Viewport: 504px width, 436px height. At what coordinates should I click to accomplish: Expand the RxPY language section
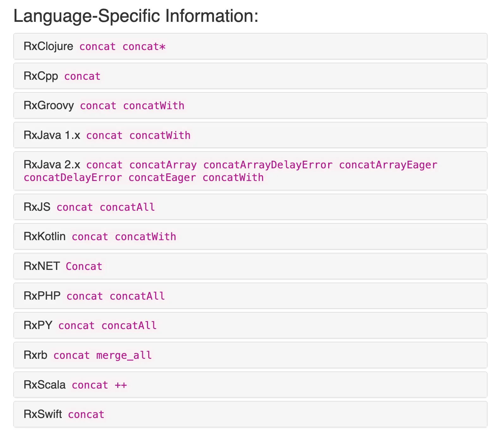point(38,325)
